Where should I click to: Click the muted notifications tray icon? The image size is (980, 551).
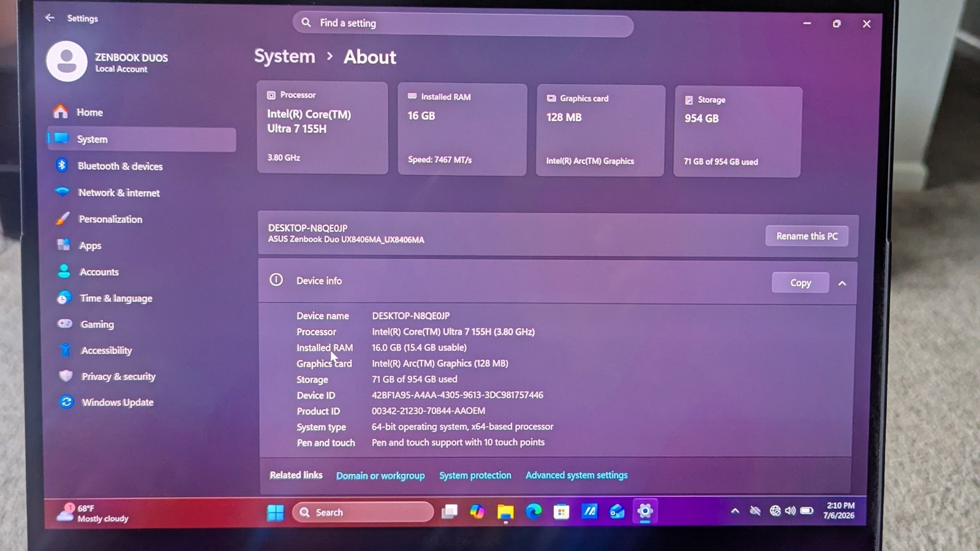tap(755, 511)
